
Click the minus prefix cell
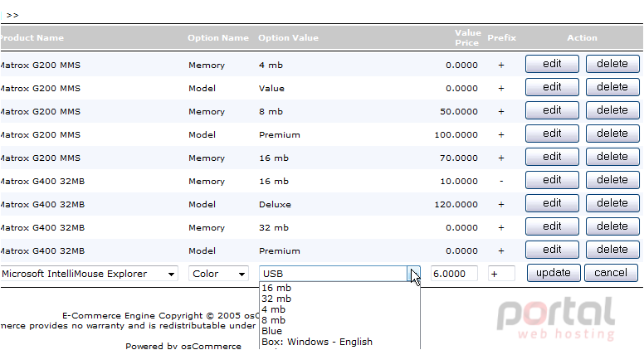(501, 182)
